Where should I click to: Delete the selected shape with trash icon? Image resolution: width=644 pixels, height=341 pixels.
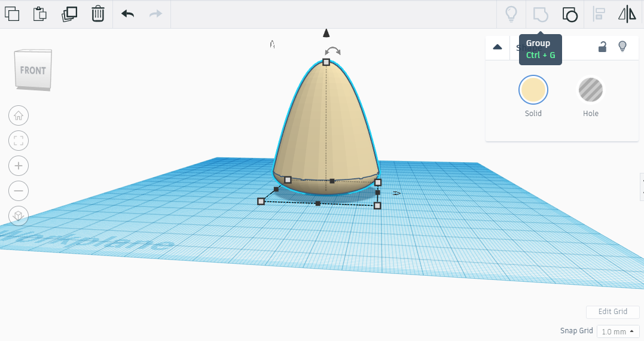[x=97, y=14]
